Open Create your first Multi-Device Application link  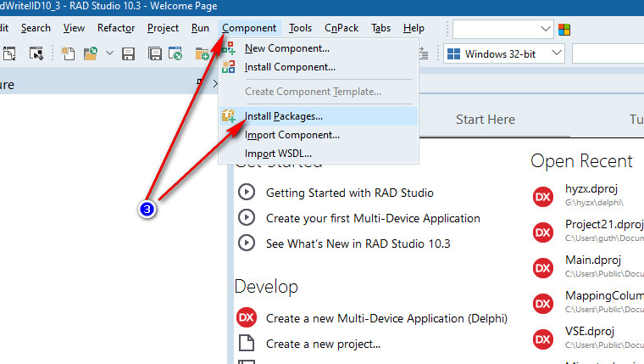373,218
